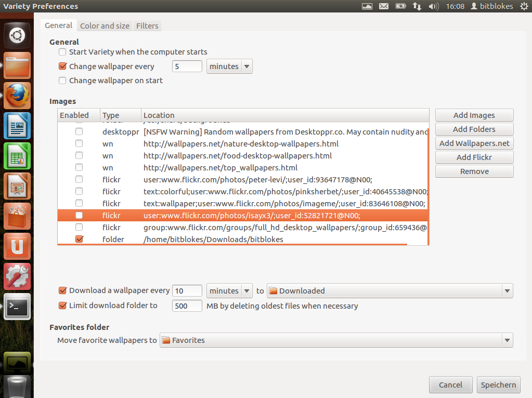Open Ubuntu Software Center shopping bag icon
532x398 pixels.
(17, 216)
